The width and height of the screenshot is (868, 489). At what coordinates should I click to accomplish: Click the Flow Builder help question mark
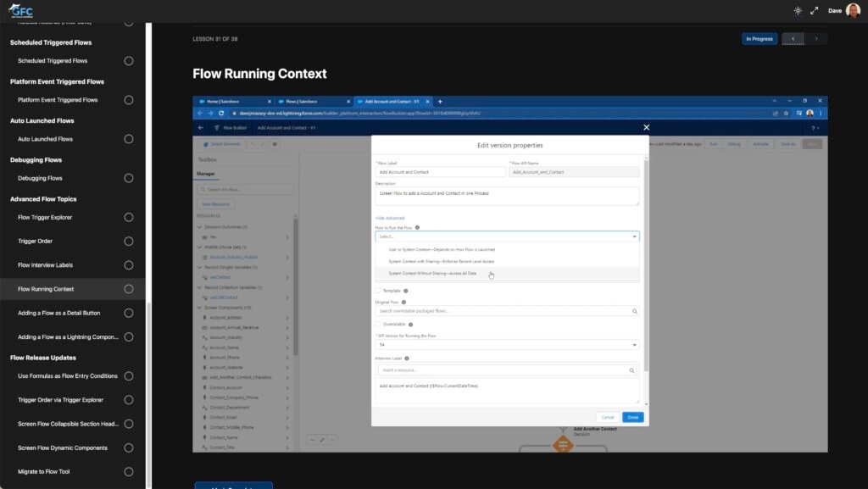point(815,128)
